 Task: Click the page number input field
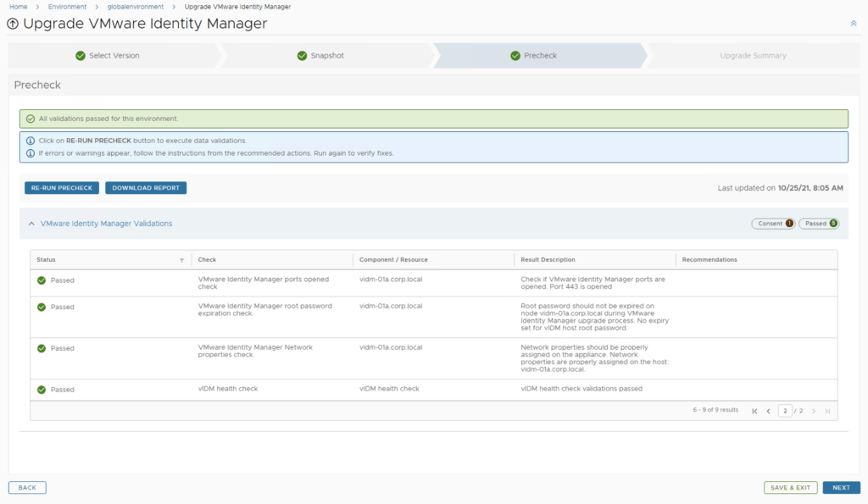pyautogui.click(x=785, y=411)
